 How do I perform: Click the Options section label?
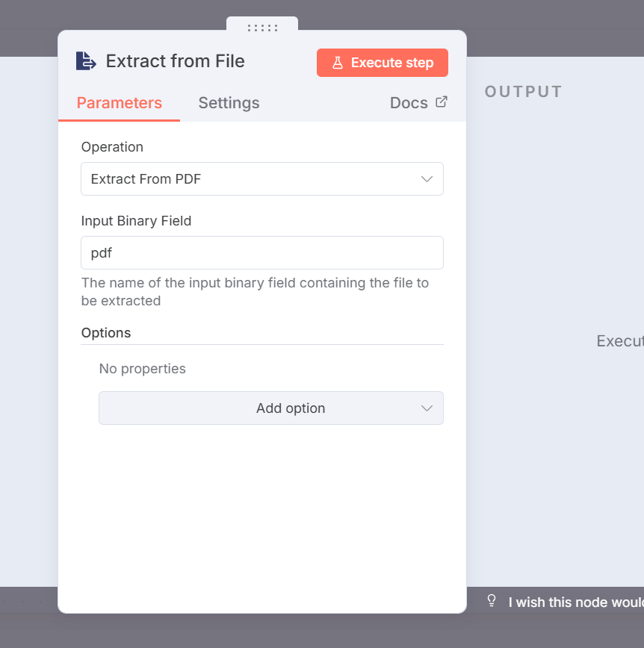(106, 333)
